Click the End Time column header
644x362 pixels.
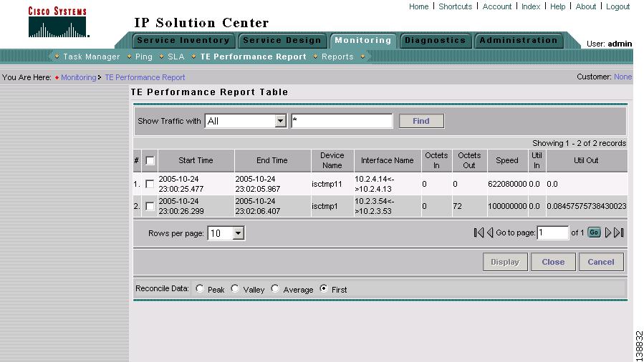coord(272,161)
